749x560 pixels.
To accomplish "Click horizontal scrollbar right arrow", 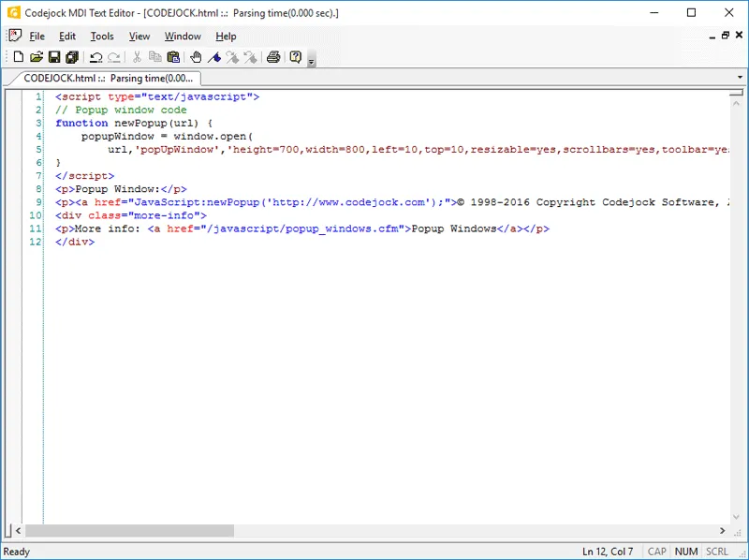I will click(x=722, y=530).
